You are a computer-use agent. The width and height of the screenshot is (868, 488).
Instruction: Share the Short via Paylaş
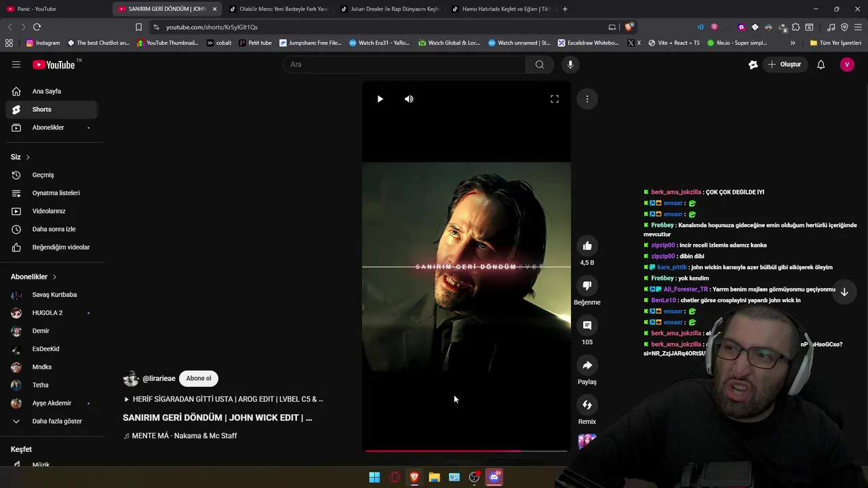pyautogui.click(x=587, y=365)
